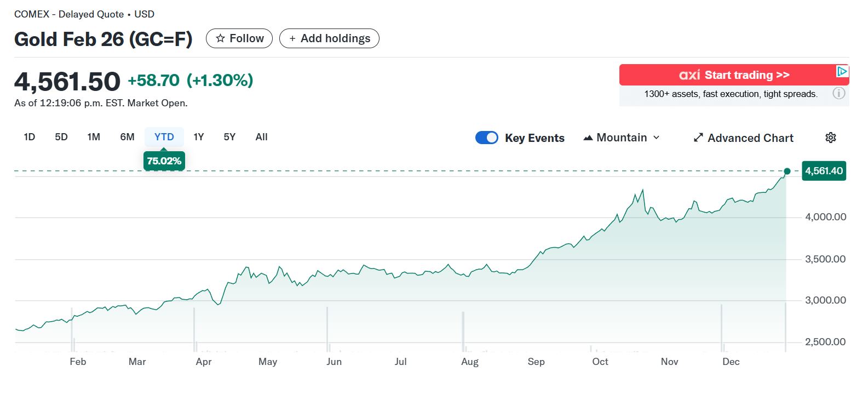Select the 5Y time range
The height and width of the screenshot is (394, 868).
pos(229,137)
